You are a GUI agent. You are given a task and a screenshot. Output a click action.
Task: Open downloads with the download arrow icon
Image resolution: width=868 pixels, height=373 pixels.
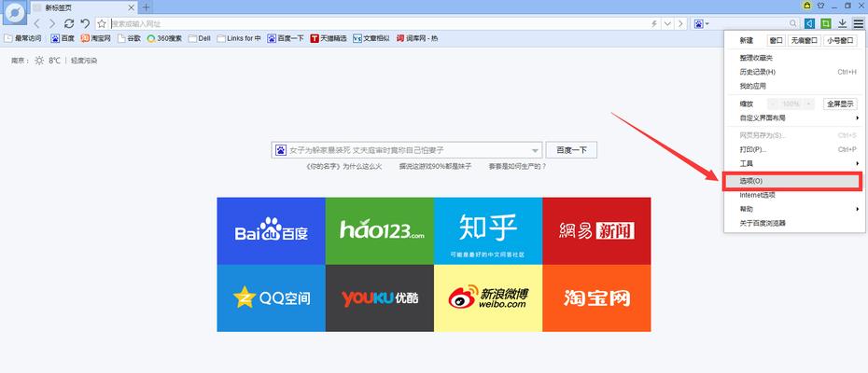pyautogui.click(x=843, y=23)
